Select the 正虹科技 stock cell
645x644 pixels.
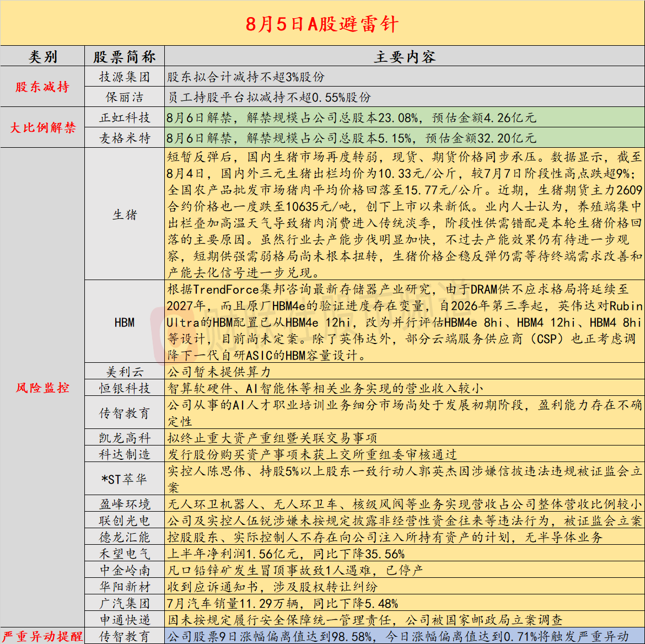125,117
